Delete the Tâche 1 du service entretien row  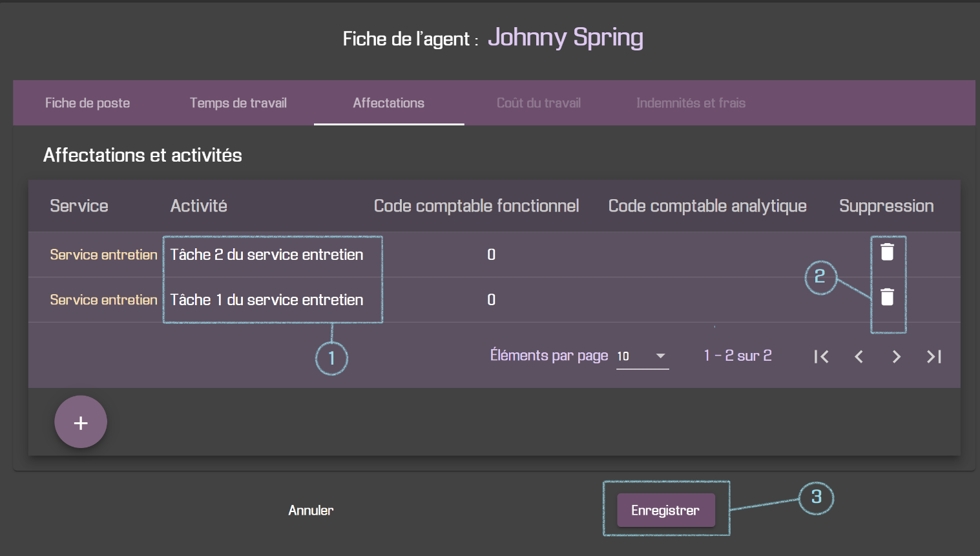pos(887,297)
